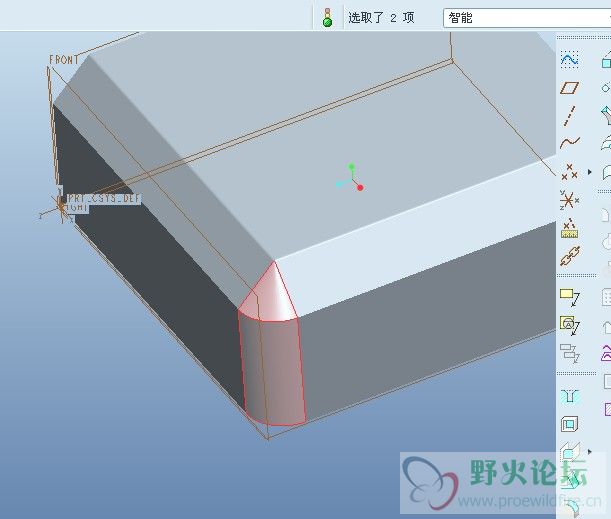Click the purple hatched icon in second column

click(x=607, y=409)
